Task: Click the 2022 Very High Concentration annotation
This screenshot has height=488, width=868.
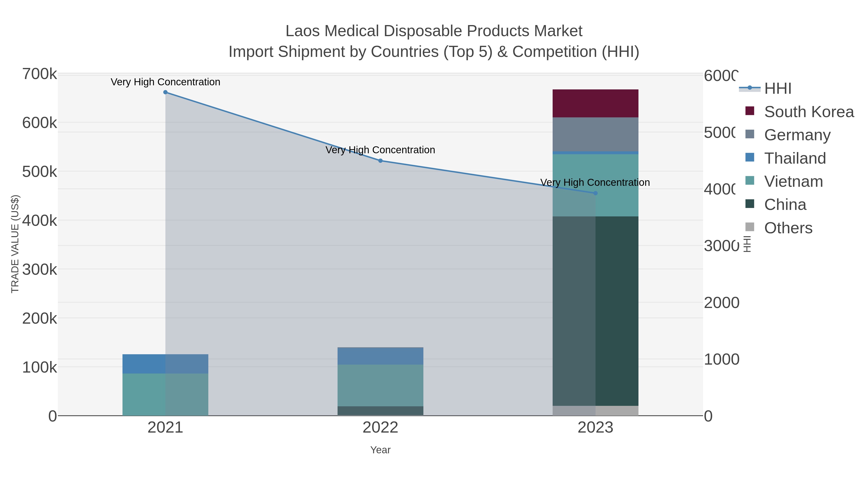Action: (x=380, y=150)
